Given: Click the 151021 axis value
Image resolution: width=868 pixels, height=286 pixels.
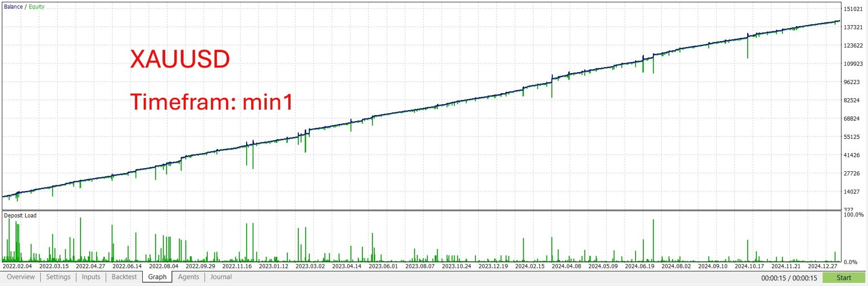Looking at the screenshot, I should coord(853,9).
